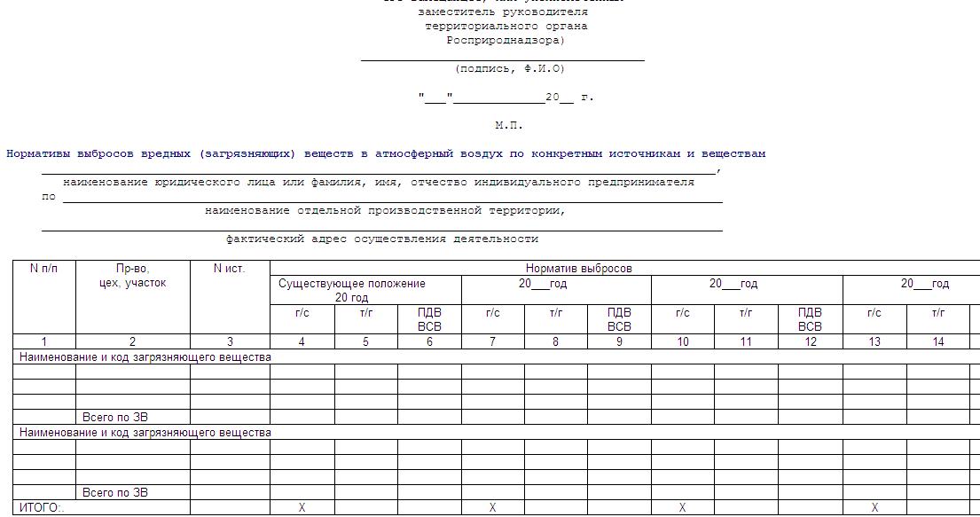The height and width of the screenshot is (517, 980).
Task: Click the X in ИТОГО row under column 7
Action: tap(492, 508)
